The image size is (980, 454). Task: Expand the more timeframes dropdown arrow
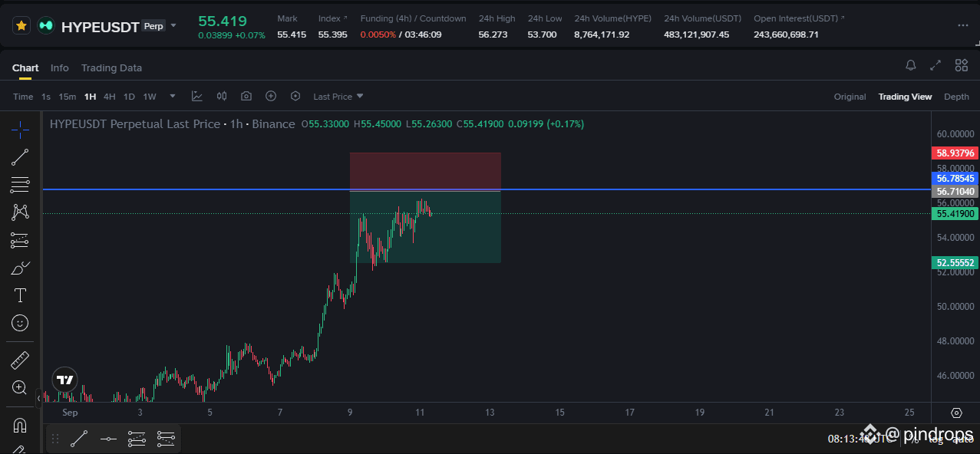[173, 96]
